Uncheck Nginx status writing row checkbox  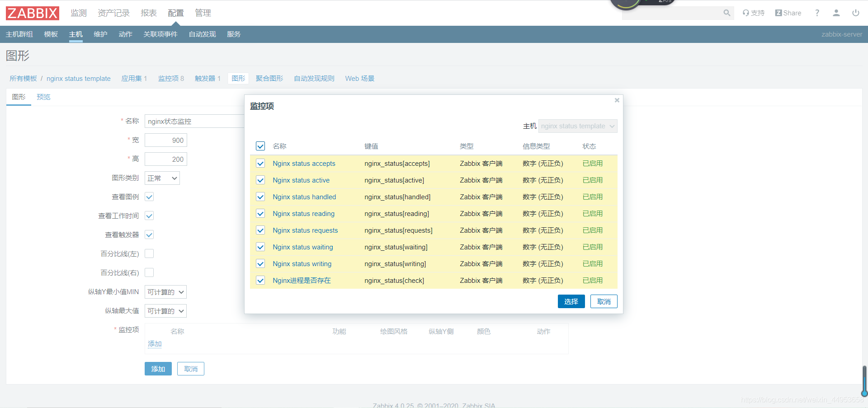pos(260,263)
